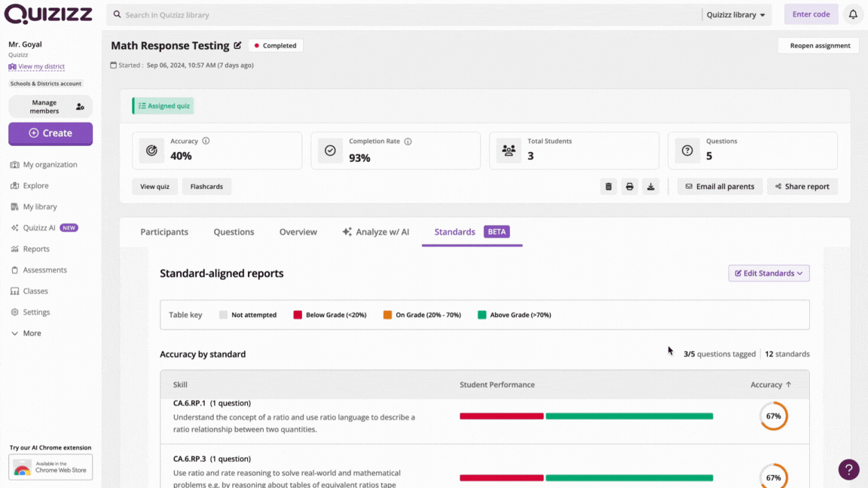Click the Explore sidebar icon
This screenshot has width=868, height=488.
[x=15, y=185]
